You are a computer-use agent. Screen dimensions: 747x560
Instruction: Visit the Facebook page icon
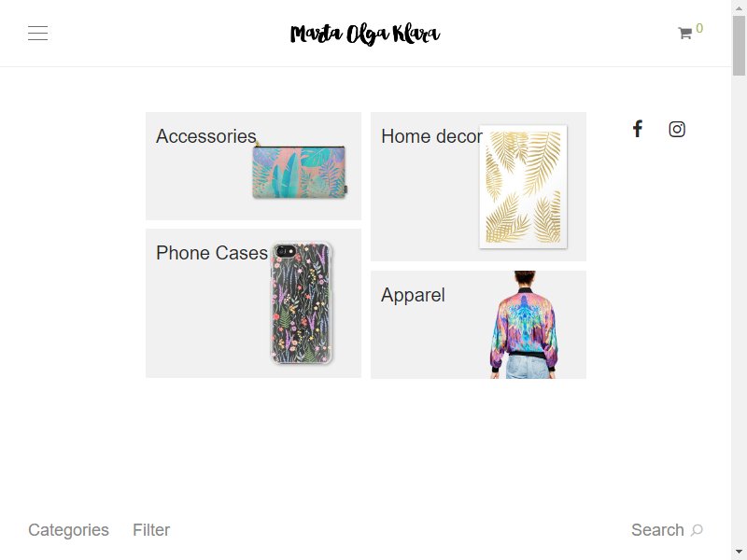[x=638, y=129]
